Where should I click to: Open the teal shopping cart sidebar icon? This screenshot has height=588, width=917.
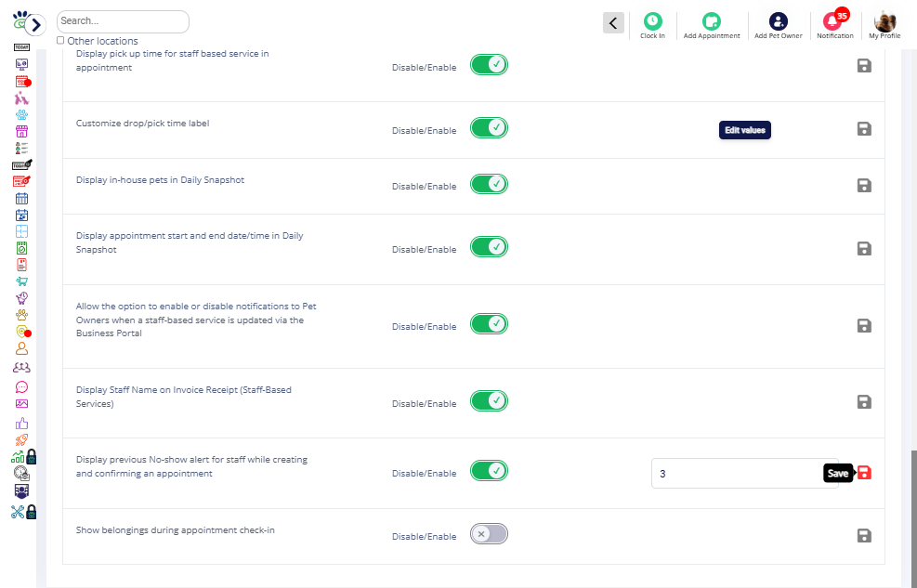tap(21, 281)
